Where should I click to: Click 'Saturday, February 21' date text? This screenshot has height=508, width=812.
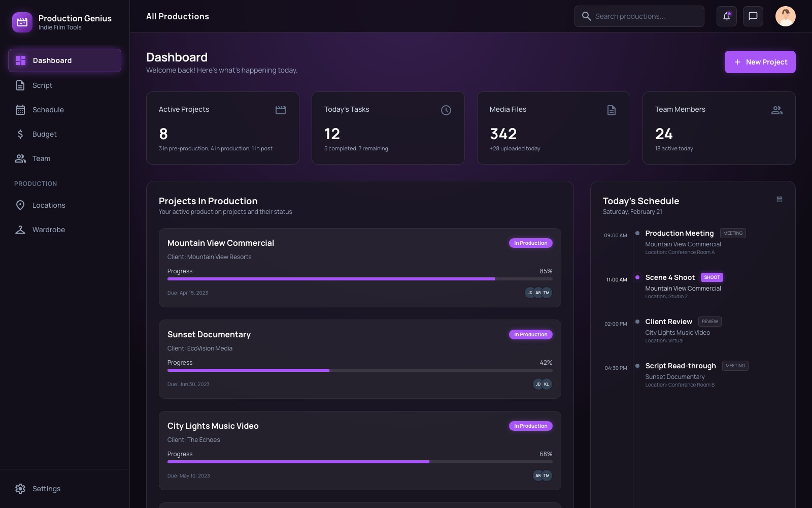632,212
